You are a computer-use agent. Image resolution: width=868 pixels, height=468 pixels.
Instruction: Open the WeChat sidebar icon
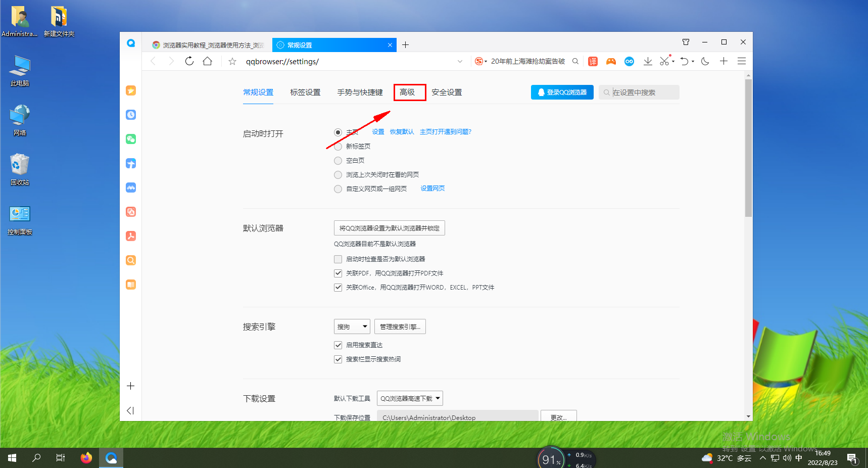click(x=131, y=139)
